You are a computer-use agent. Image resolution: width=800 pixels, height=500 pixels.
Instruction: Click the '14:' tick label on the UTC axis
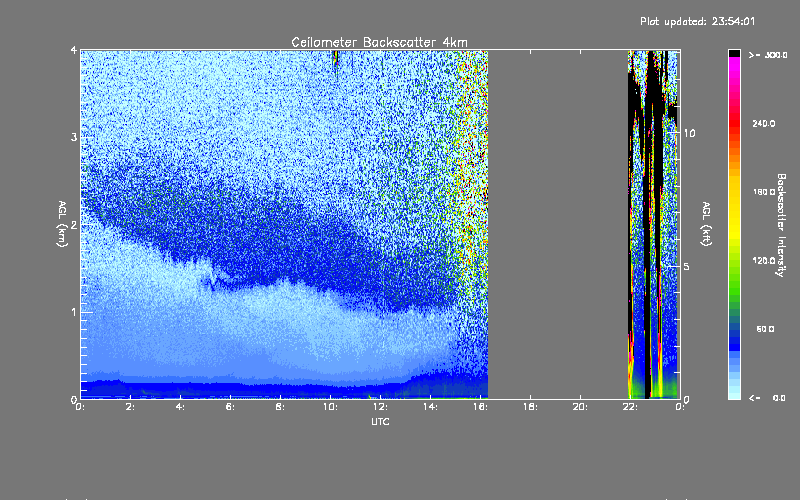coord(430,407)
